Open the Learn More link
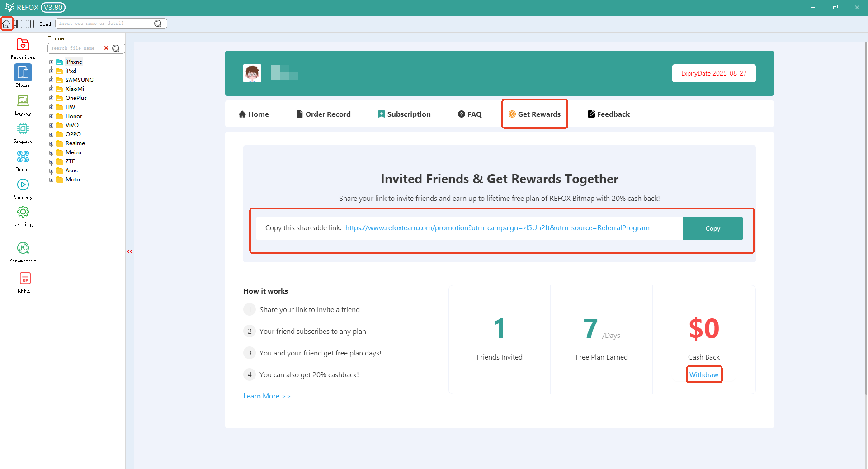 click(266, 396)
